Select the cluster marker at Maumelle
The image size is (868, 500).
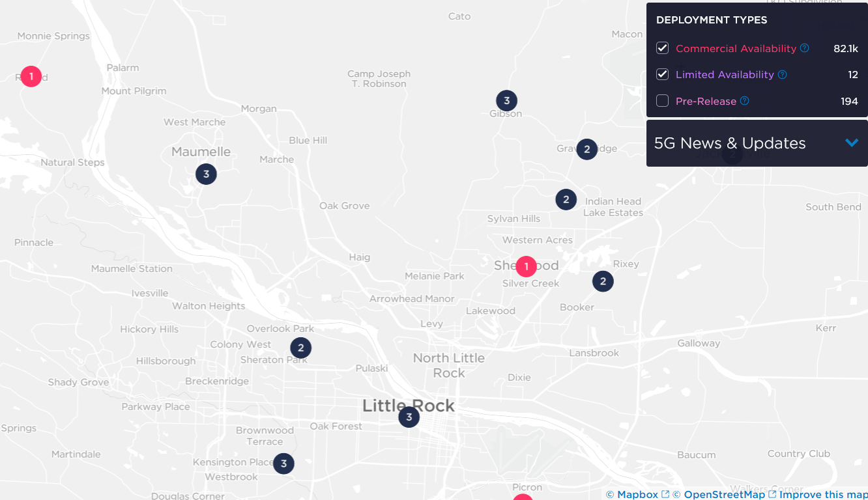click(x=206, y=174)
